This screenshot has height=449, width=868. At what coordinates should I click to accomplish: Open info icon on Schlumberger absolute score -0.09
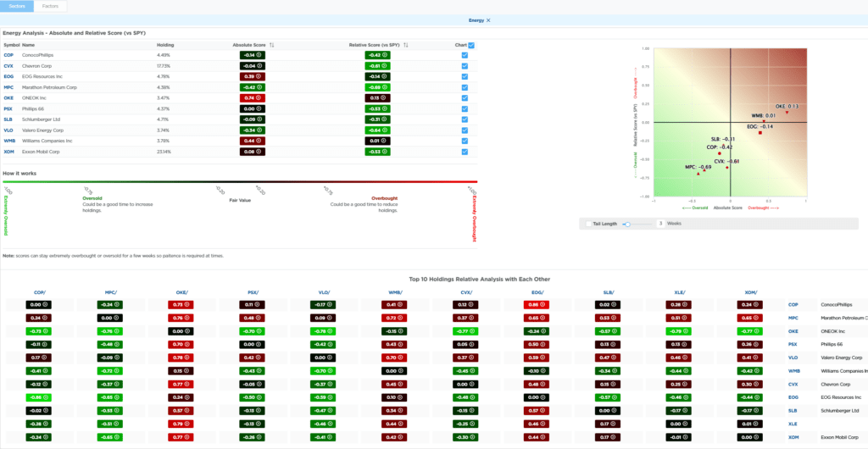(259, 119)
